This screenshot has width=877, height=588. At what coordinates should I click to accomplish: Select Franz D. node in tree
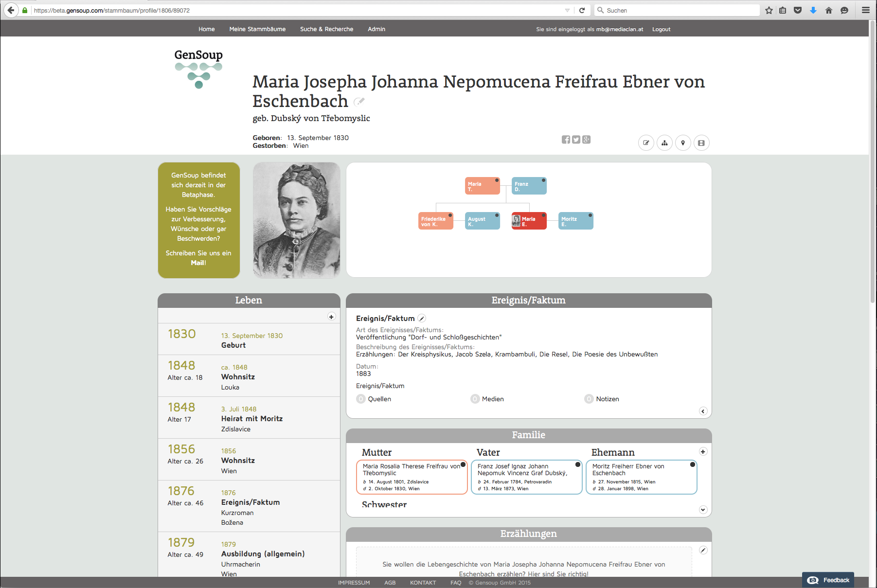point(529,186)
